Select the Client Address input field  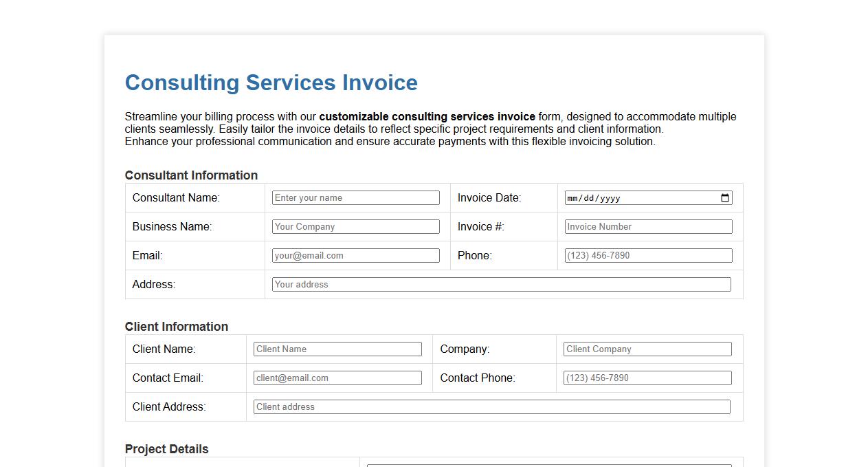tap(491, 406)
